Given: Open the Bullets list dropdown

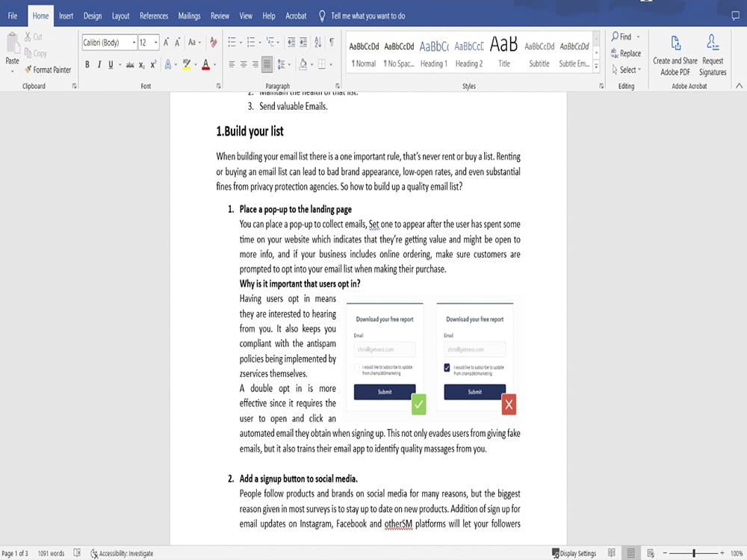Looking at the screenshot, I should click(240, 43).
